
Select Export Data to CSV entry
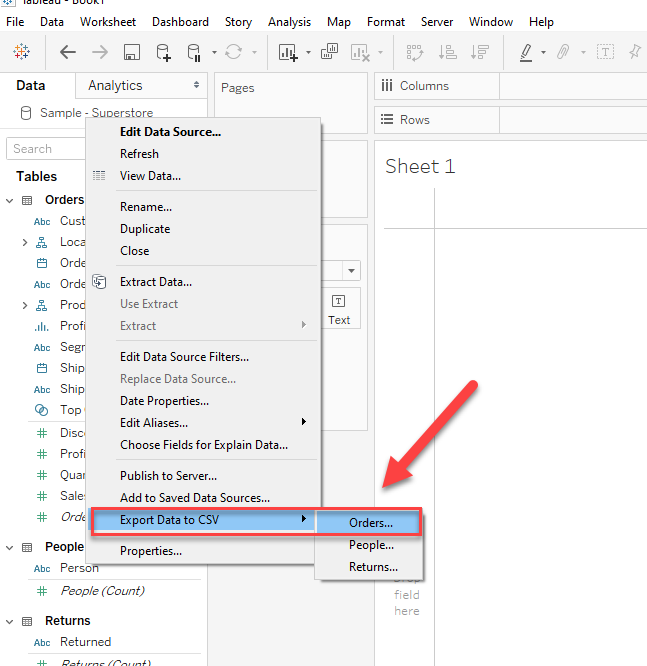[x=170, y=520]
